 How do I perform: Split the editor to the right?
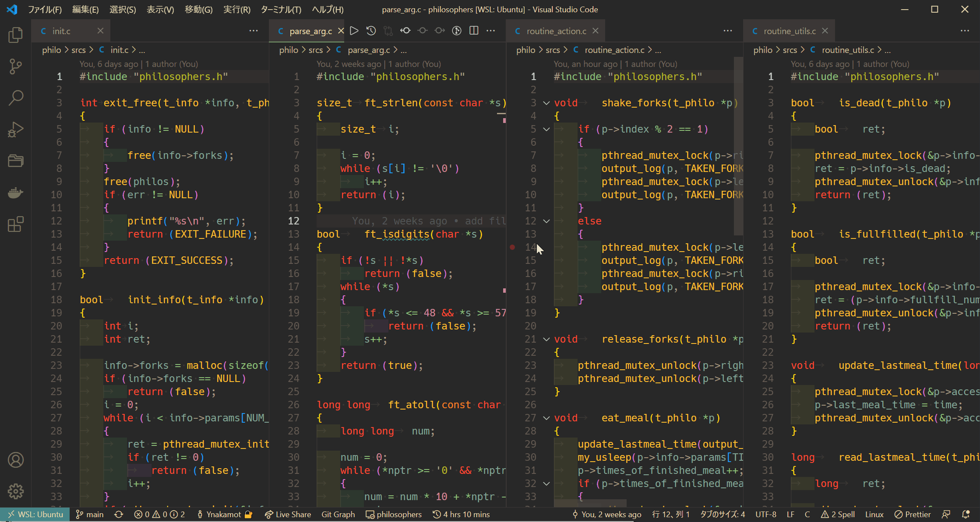(x=473, y=31)
